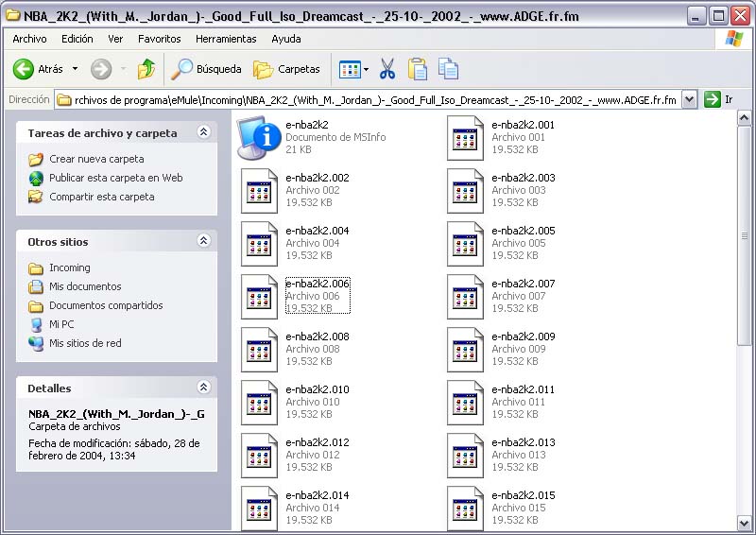Select the e-nba2k2.001 file icon
This screenshot has height=535, width=756.
click(465, 137)
